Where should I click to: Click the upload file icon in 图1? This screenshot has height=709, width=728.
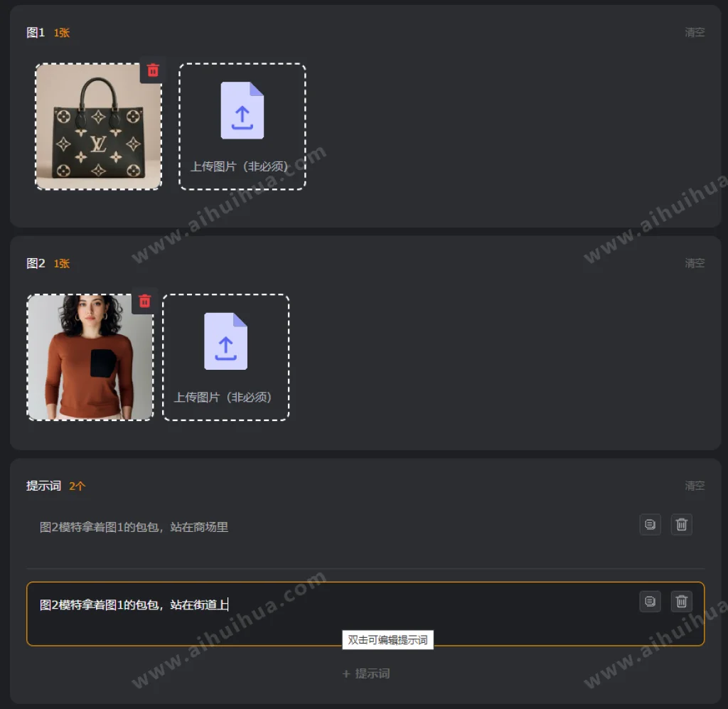pyautogui.click(x=242, y=110)
